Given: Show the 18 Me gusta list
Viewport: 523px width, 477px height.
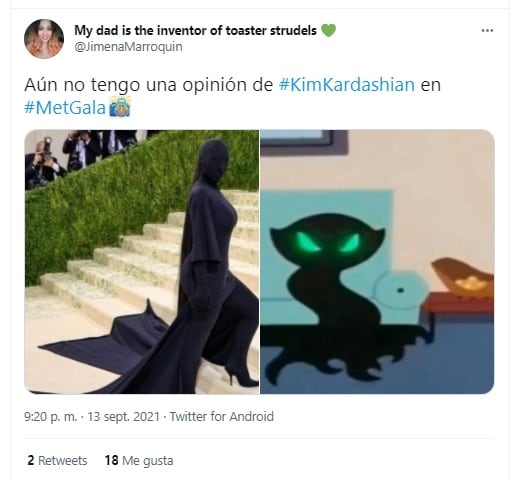Looking at the screenshot, I should (x=139, y=461).
